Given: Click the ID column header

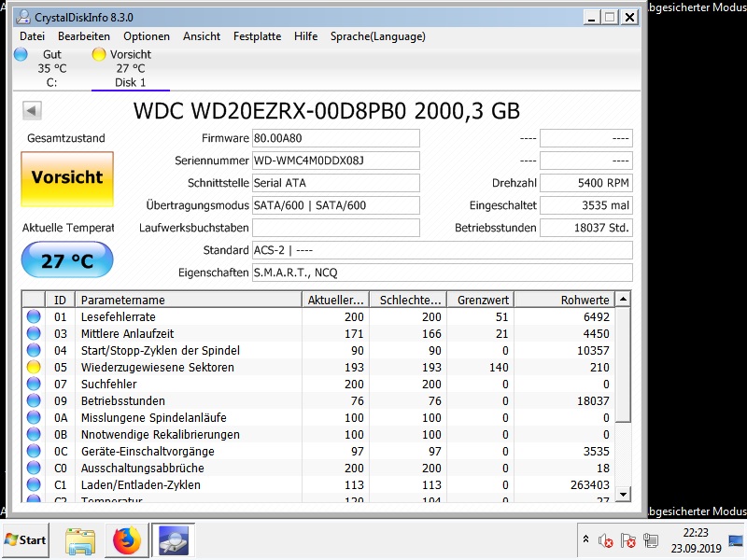Looking at the screenshot, I should (60, 300).
